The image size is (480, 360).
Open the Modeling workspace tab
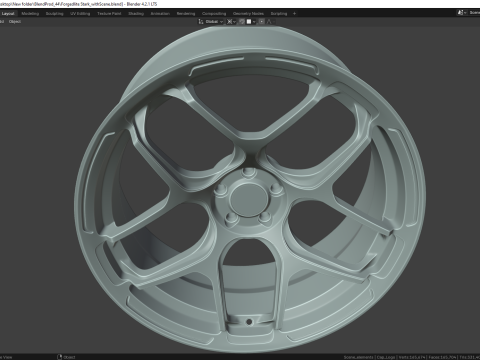[x=30, y=14]
